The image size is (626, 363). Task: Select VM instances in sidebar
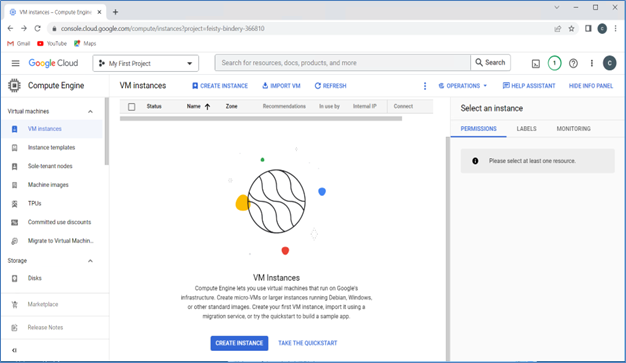click(x=52, y=129)
